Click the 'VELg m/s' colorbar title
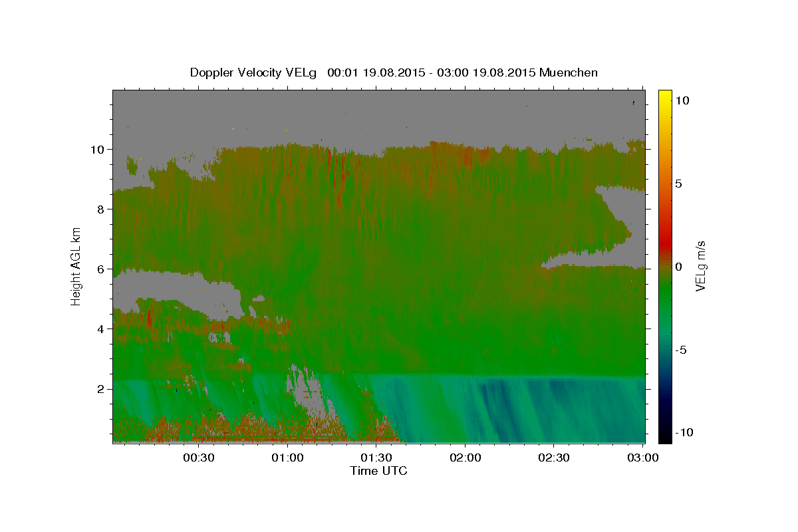The width and height of the screenshot is (798, 532). 700,266
